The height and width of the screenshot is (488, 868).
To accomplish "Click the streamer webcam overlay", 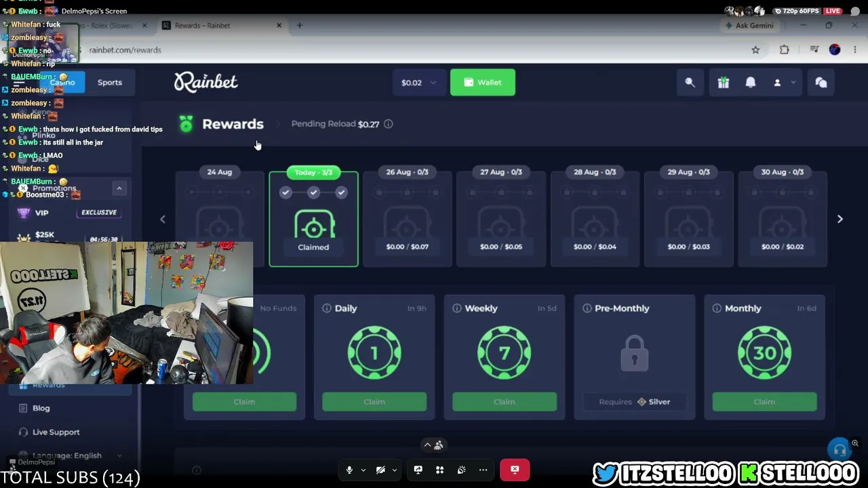I will [126, 313].
